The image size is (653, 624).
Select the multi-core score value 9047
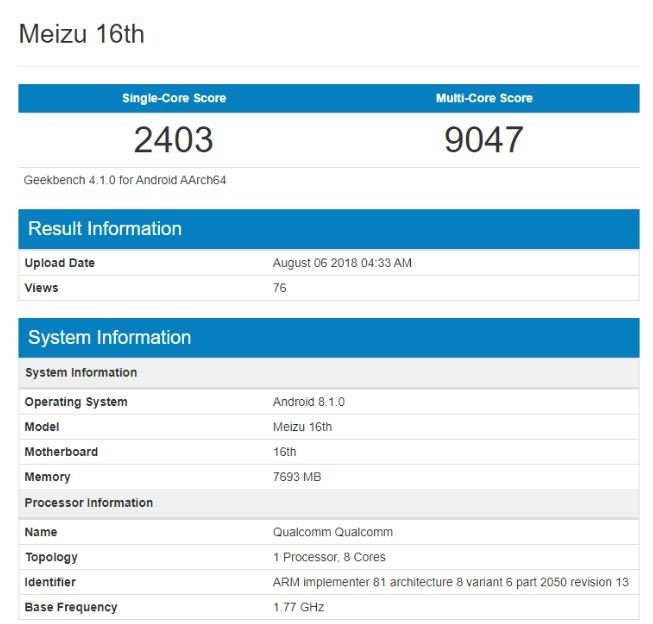point(484,140)
